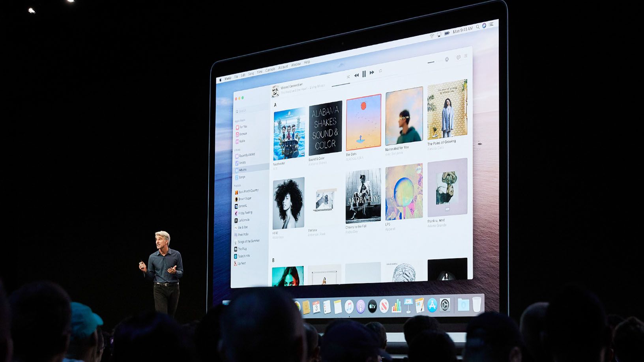Open Radio from the sidebar
Image resolution: width=644 pixels, height=362 pixels.
coord(241,141)
